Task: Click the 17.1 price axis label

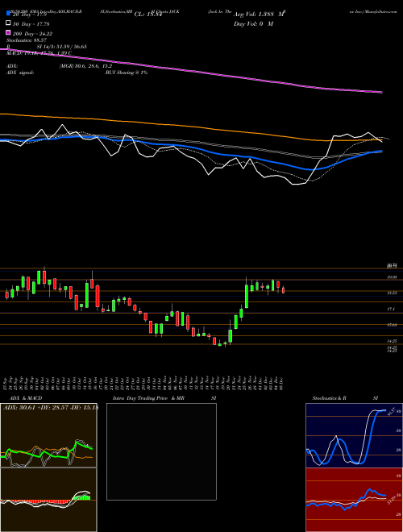Action: pyautogui.click(x=391, y=309)
